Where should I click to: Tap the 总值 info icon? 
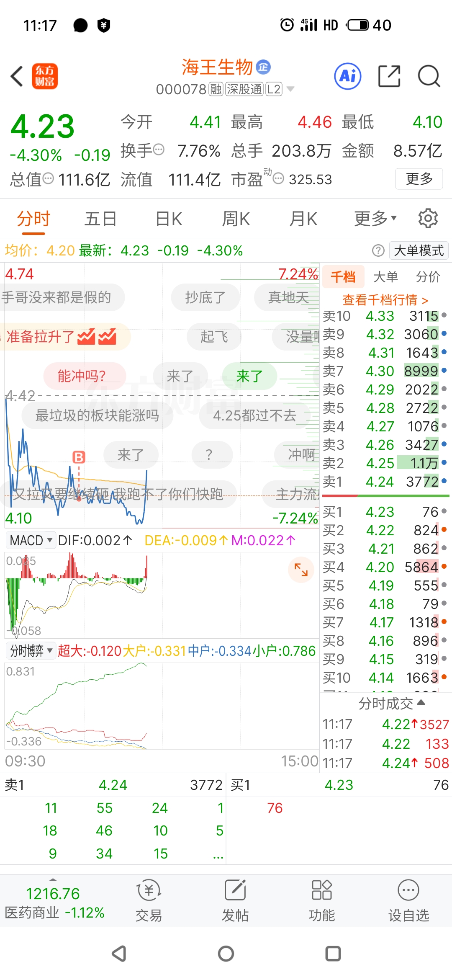(x=49, y=178)
